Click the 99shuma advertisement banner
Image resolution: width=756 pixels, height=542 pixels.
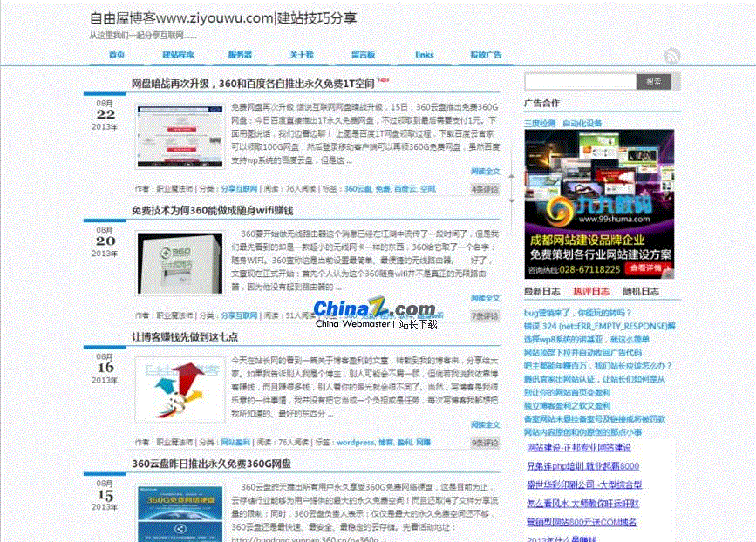(598, 202)
